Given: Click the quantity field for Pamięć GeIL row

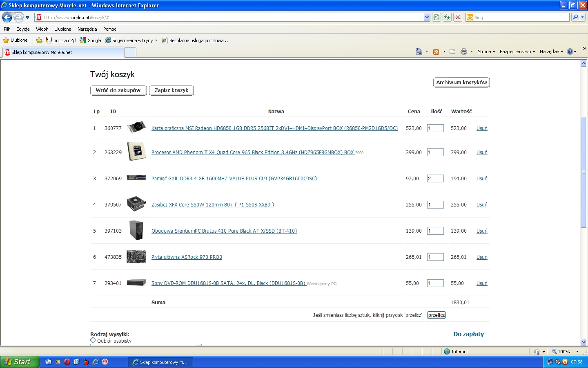Looking at the screenshot, I should click(x=435, y=178).
